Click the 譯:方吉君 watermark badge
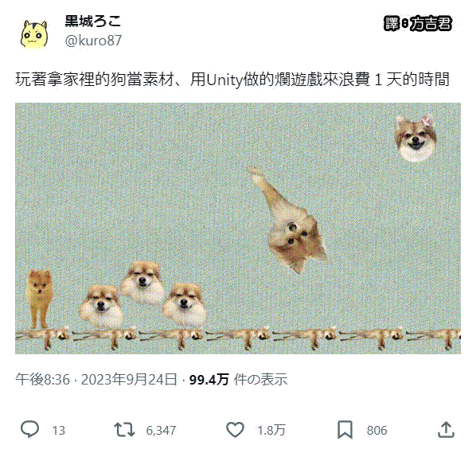The height and width of the screenshot is (453, 476). pos(418,23)
